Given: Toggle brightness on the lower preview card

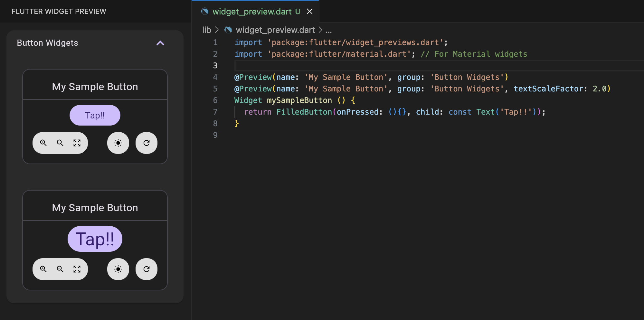Looking at the screenshot, I should point(118,269).
